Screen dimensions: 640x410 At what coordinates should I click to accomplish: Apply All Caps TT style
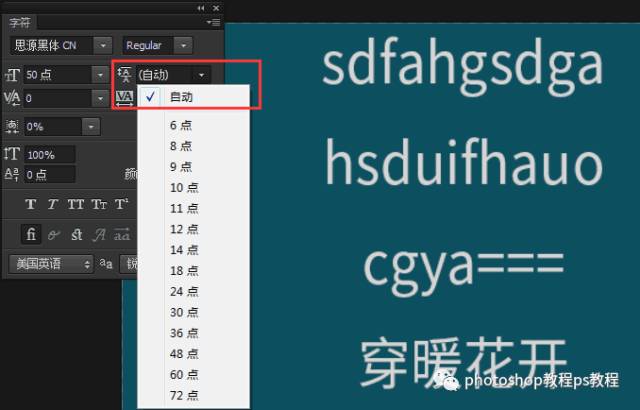point(75,204)
